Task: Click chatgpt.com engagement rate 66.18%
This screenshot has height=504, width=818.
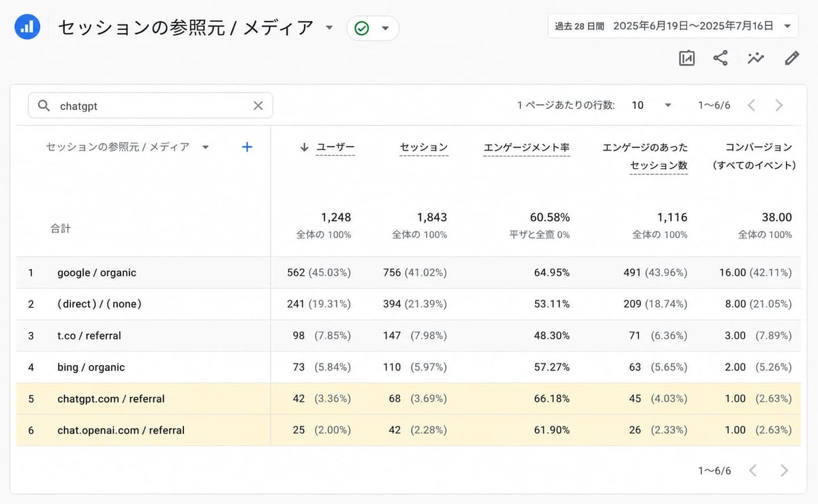Action: pyautogui.click(x=552, y=398)
